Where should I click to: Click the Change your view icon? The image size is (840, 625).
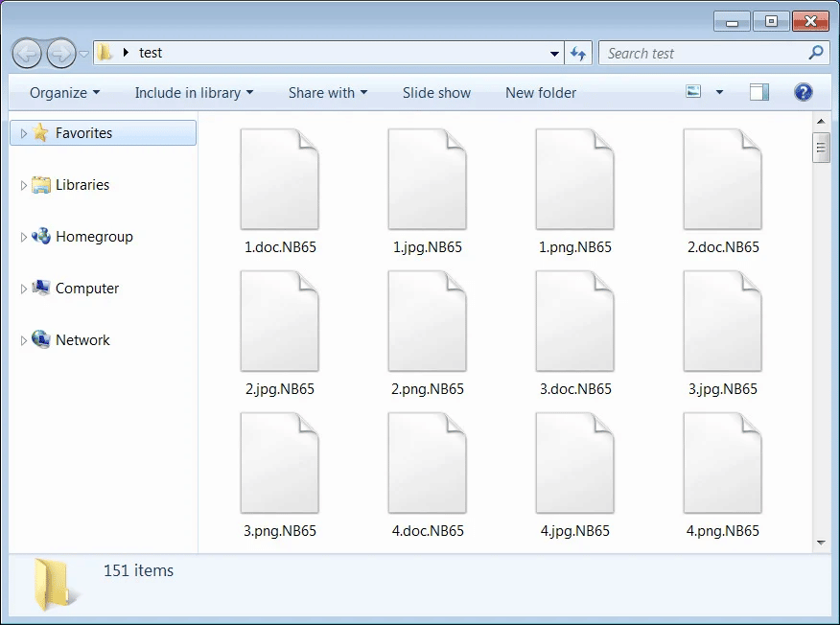pos(694,93)
